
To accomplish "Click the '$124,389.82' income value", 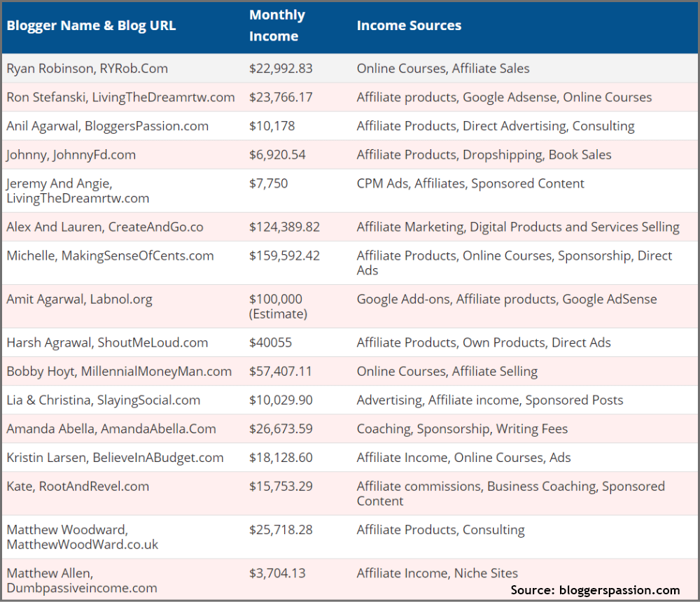I will pyautogui.click(x=284, y=227).
